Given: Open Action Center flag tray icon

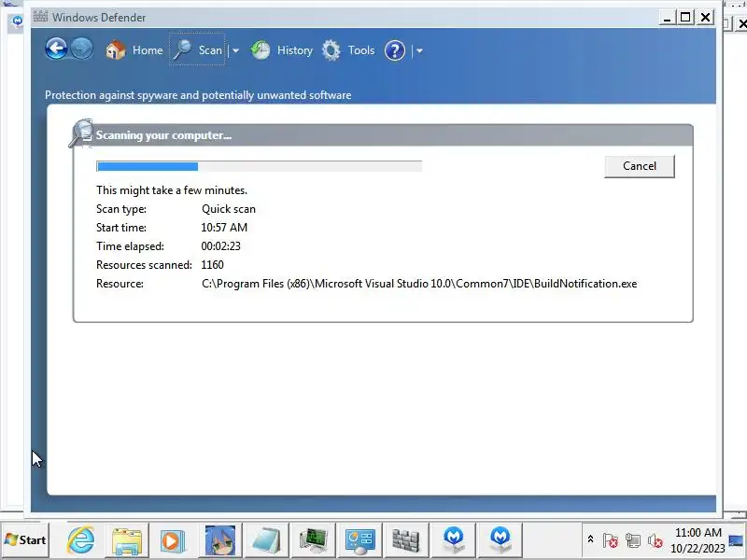Looking at the screenshot, I should (x=611, y=540).
